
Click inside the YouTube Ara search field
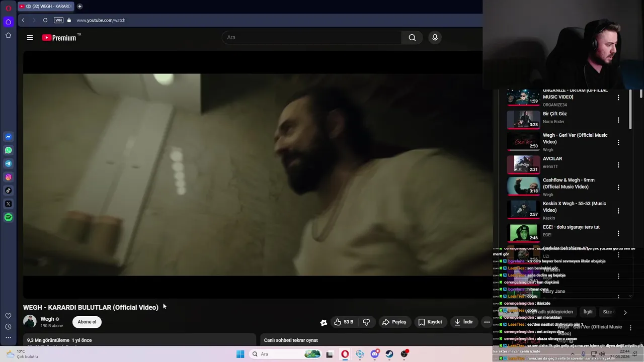point(311,38)
